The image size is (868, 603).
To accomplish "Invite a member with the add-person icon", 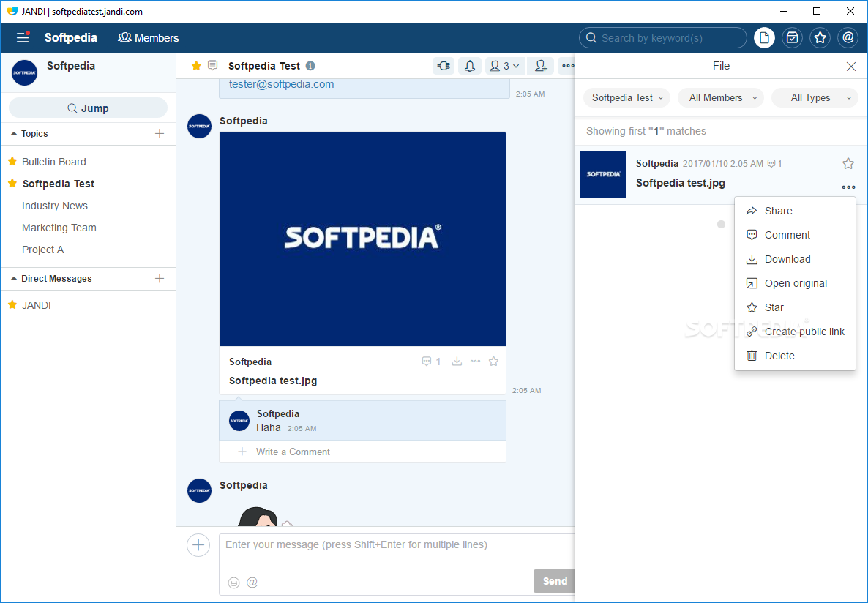I will click(541, 66).
